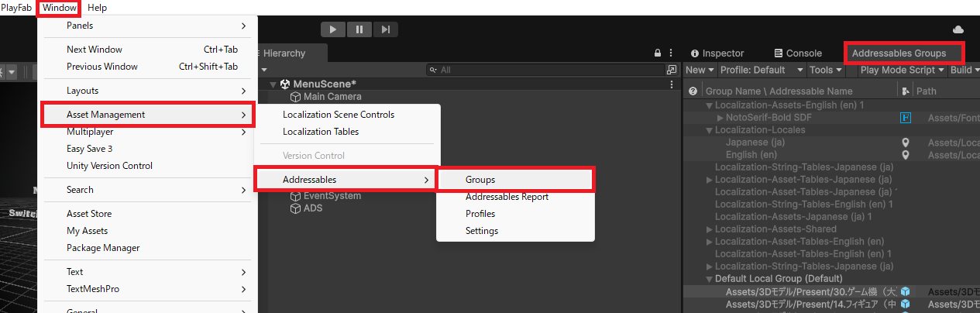
Task: Click the Japanese (ja) locale marker icon
Action: click(905, 143)
